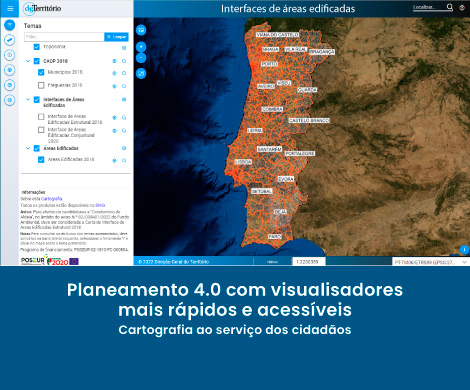Screen dimensions: 470x390
Task: Zoom to Interface Estrutural 2018 layer magnifier
Action: 124,117
